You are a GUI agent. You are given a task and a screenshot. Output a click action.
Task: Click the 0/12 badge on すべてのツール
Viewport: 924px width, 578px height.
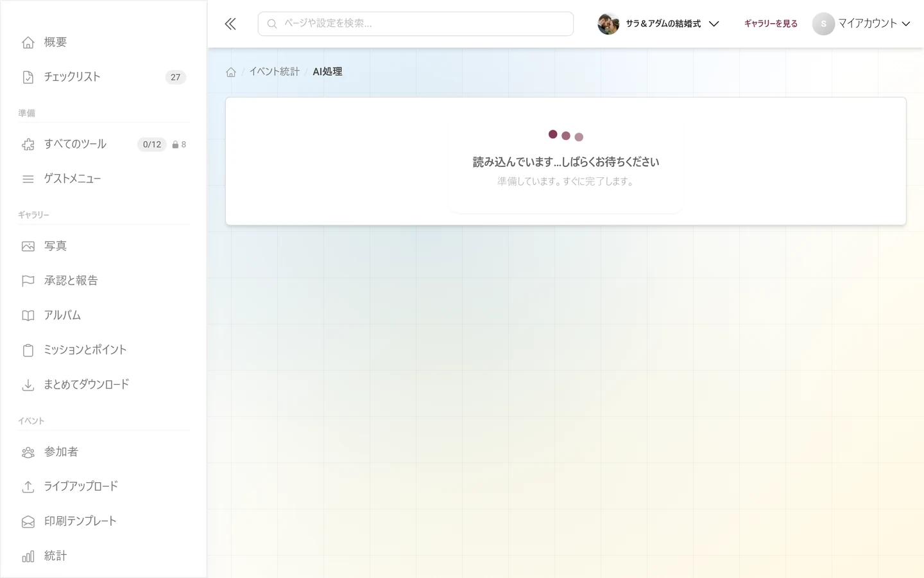[x=152, y=144]
